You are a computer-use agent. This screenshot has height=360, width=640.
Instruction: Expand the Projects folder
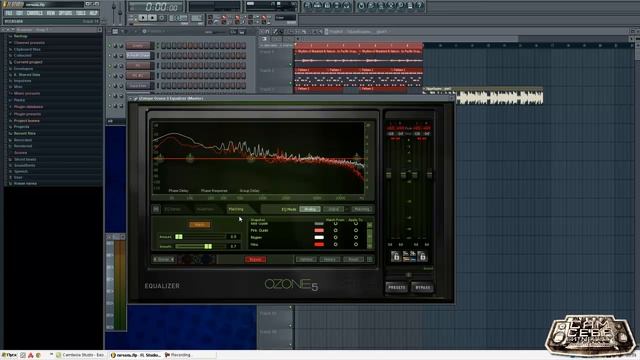click(x=21, y=127)
